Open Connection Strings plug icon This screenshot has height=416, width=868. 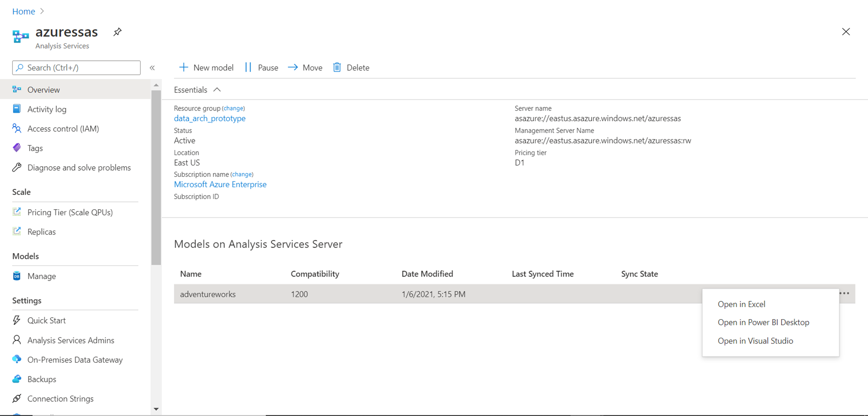pyautogui.click(x=17, y=399)
